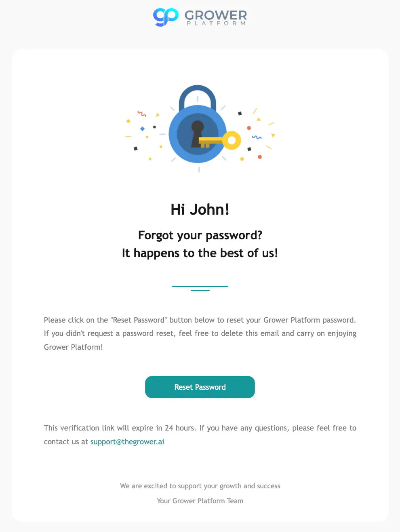The height and width of the screenshot is (532, 400).
Task: Click the Reset Password button
Action: click(200, 387)
